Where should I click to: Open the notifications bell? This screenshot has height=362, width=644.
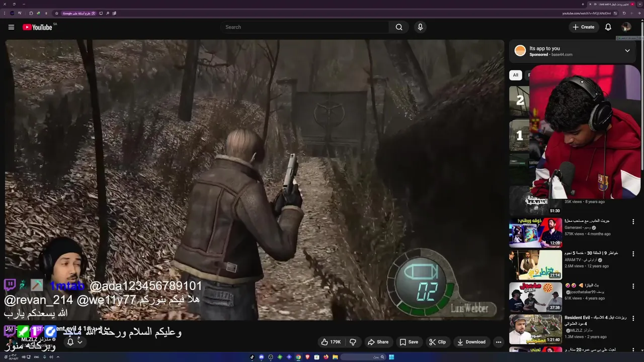(608, 27)
